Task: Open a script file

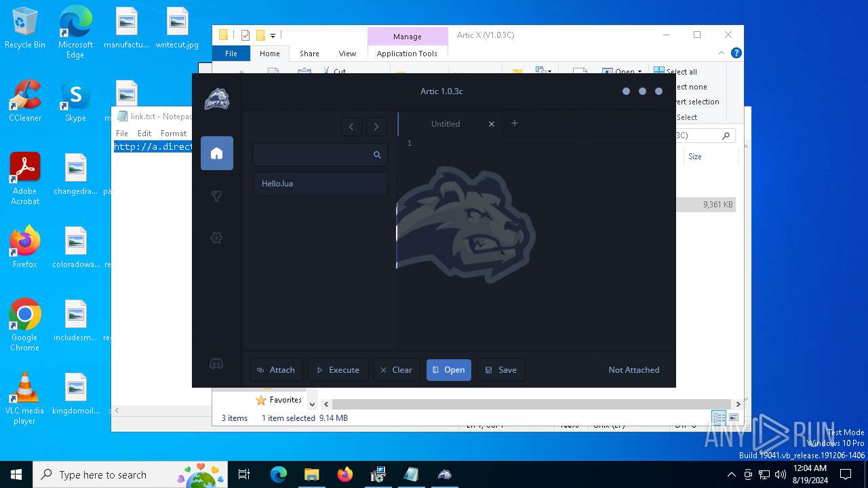Action: point(449,370)
